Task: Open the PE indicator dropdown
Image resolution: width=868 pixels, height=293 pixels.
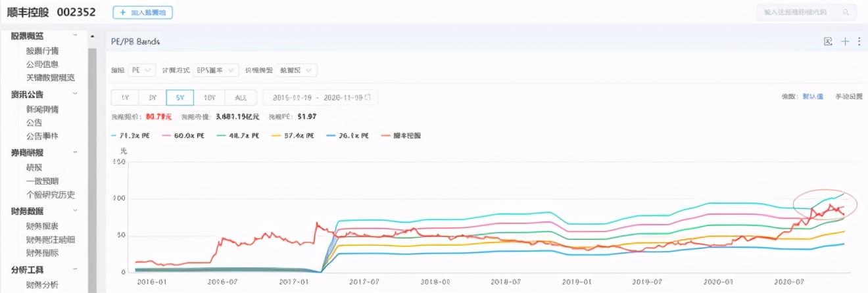Action: coord(142,70)
